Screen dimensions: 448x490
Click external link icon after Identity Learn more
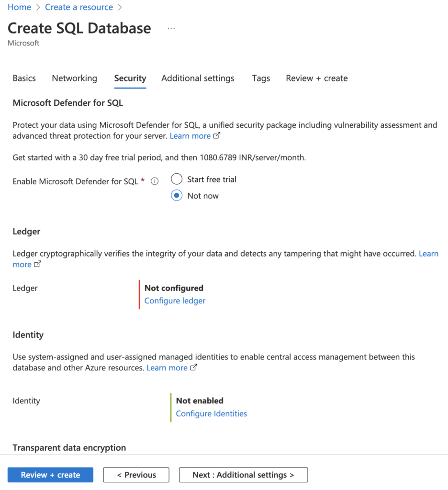pos(194,367)
